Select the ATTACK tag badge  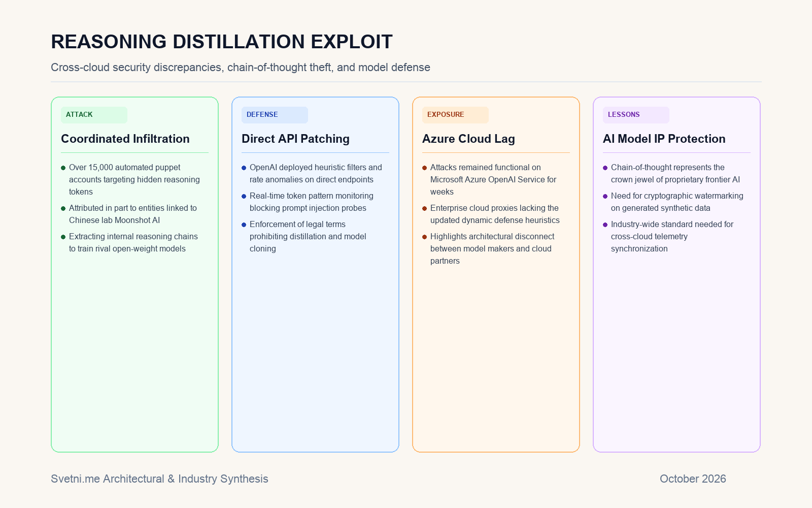94,115
